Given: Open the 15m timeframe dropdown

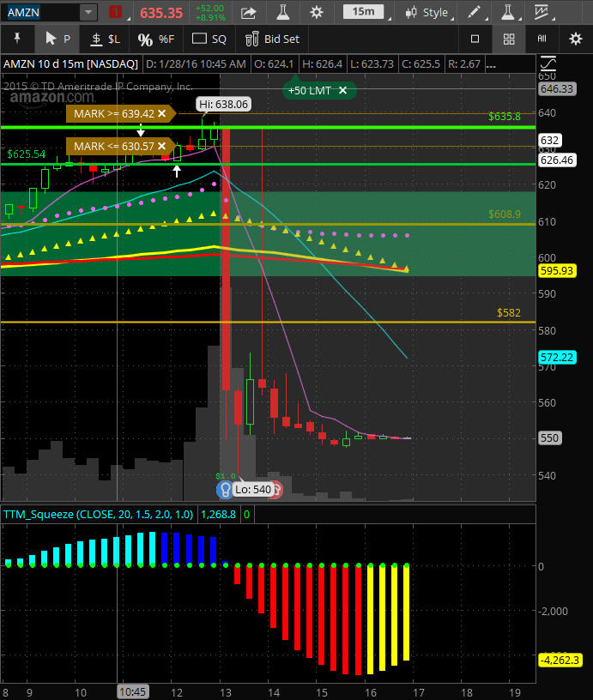Looking at the screenshot, I should (x=364, y=12).
